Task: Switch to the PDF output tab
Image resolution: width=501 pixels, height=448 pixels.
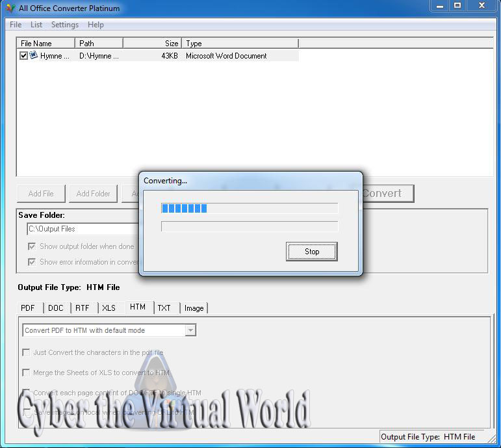Action: tap(30, 308)
